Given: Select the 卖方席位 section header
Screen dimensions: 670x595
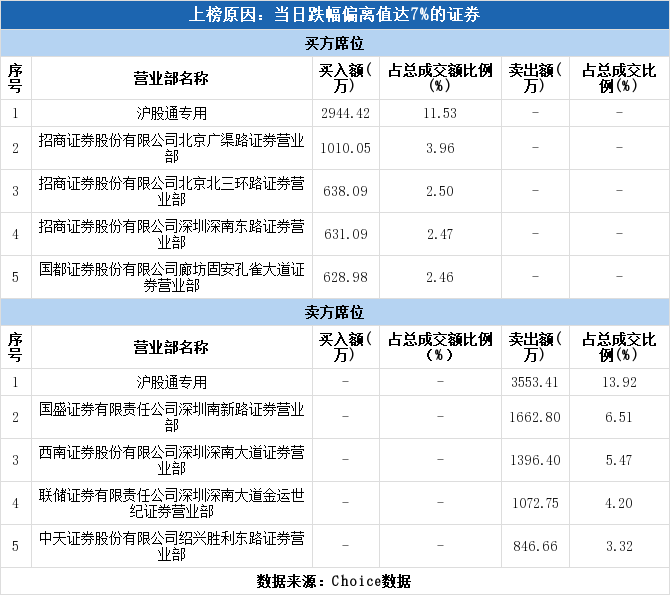Looking at the screenshot, I should point(335,312).
